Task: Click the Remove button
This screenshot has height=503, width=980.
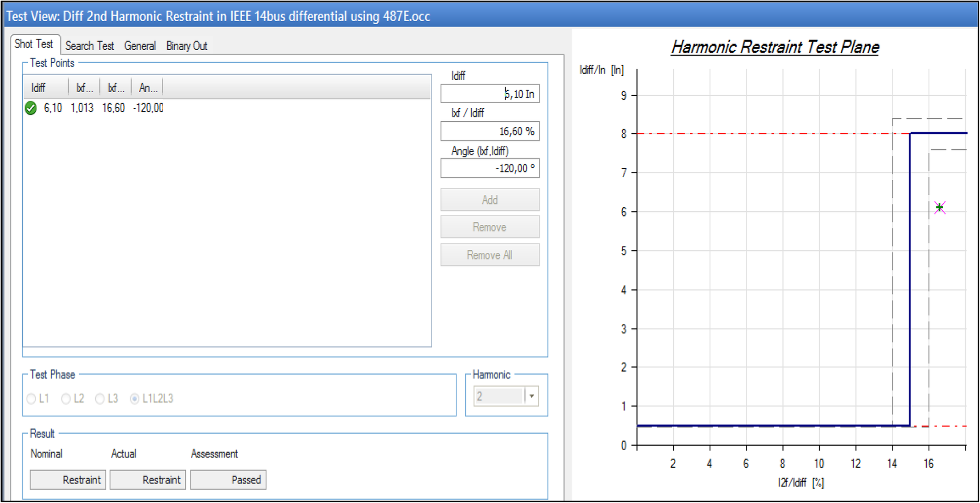Action: click(489, 227)
